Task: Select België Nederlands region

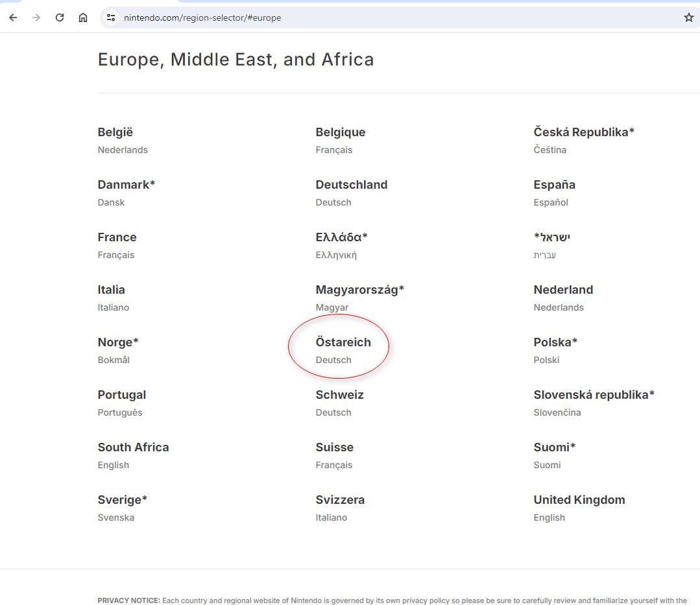Action: pyautogui.click(x=123, y=140)
